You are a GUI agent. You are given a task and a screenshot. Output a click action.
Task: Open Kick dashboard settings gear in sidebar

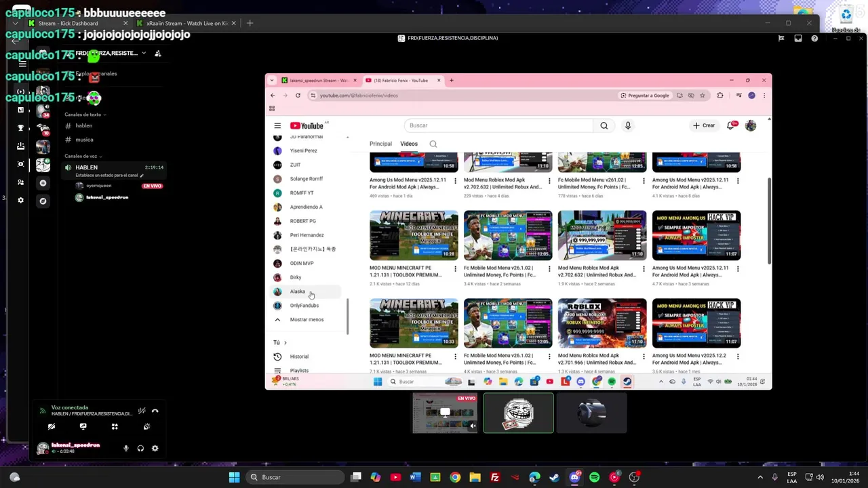point(20,200)
